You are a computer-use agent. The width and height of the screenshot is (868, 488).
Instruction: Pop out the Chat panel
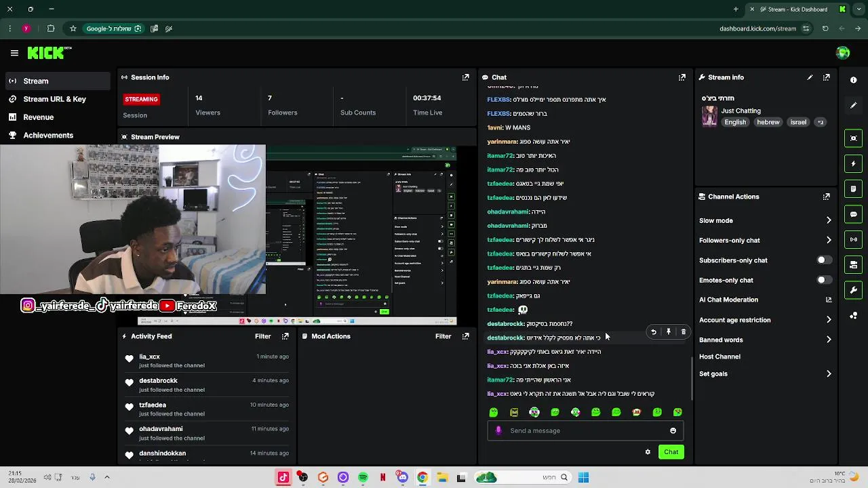[682, 77]
